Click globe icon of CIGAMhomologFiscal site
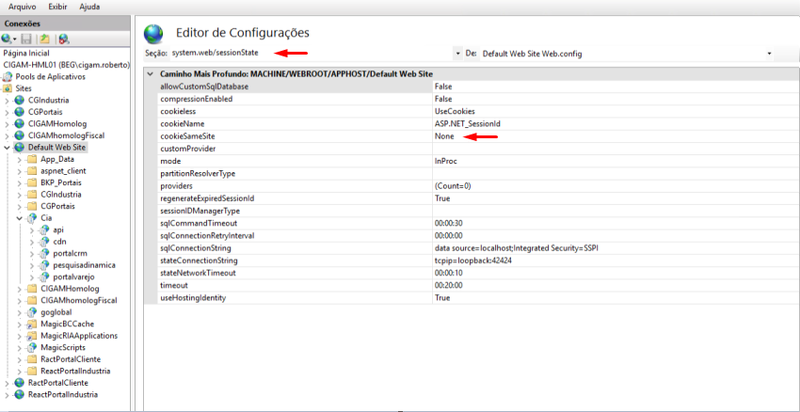 pyautogui.click(x=19, y=136)
